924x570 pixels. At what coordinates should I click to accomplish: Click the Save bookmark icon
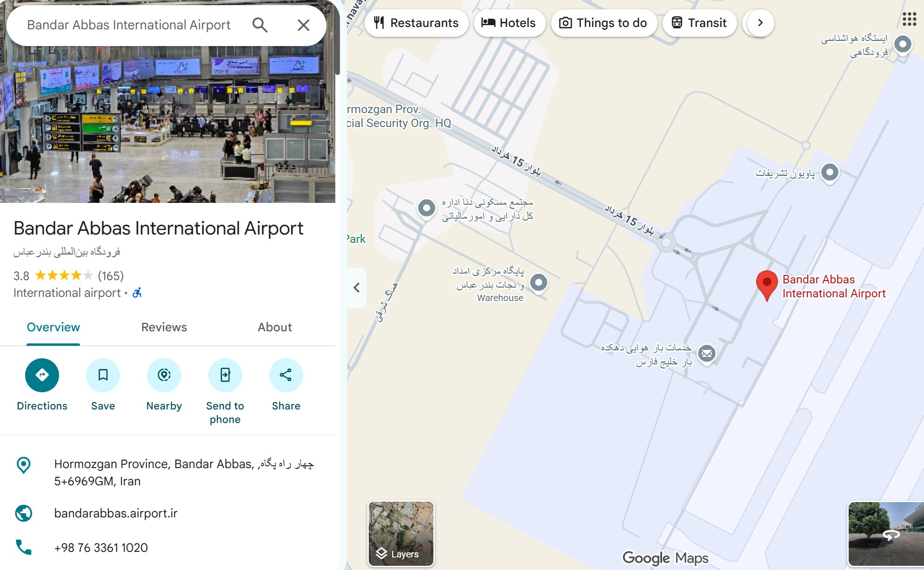click(103, 375)
